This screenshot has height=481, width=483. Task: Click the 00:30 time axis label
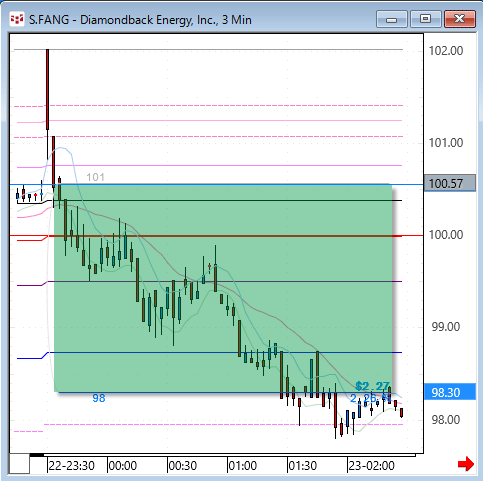click(x=183, y=466)
